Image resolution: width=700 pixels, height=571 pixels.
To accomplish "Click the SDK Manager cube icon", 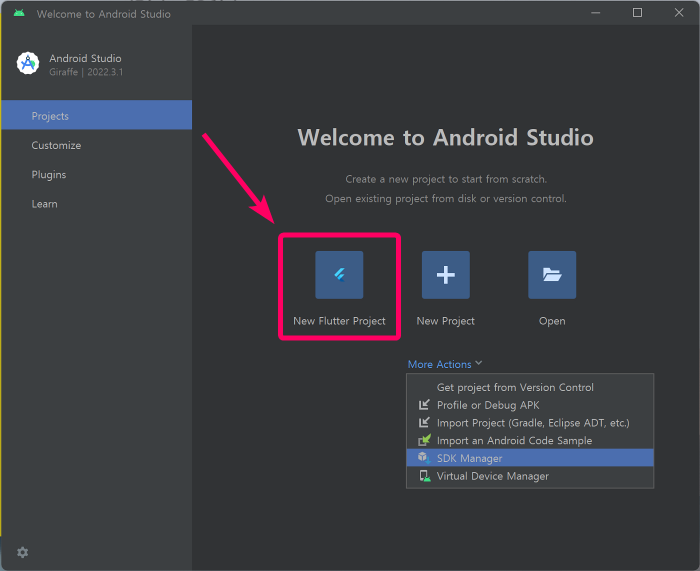I will [424, 458].
